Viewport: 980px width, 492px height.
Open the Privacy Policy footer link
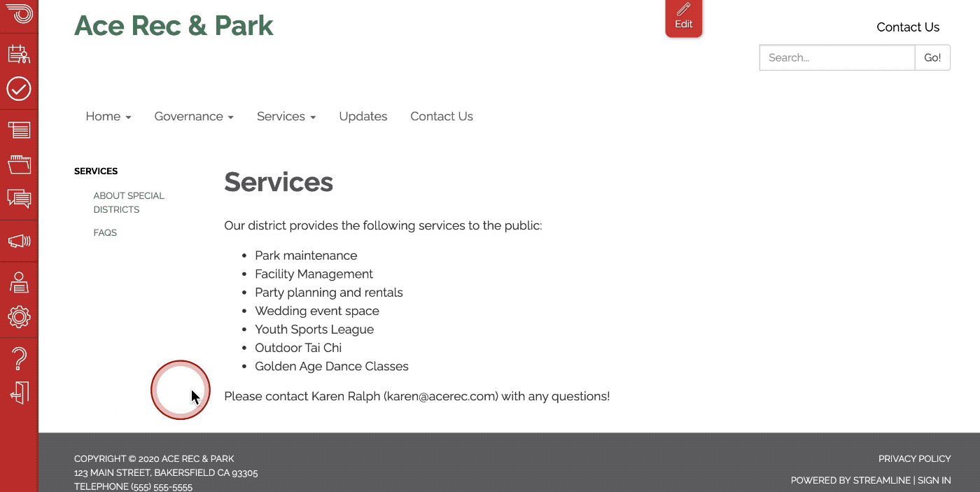(x=915, y=458)
